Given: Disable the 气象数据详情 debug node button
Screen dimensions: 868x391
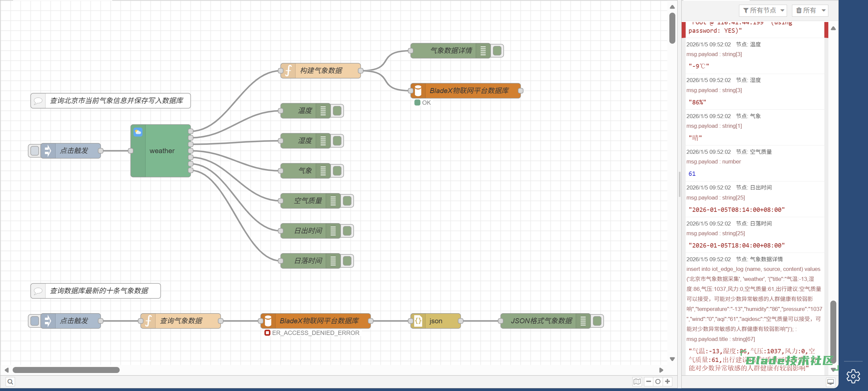Looking at the screenshot, I should pos(497,51).
